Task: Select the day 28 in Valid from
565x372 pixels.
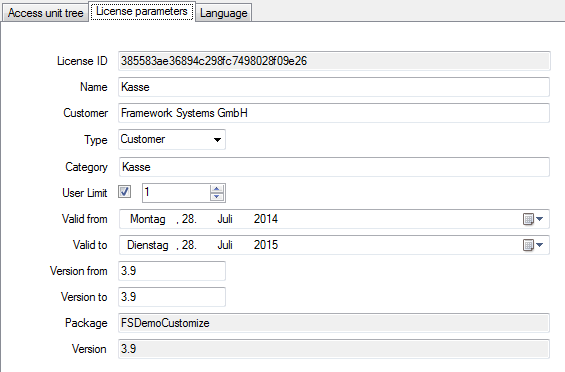Action: pos(189,219)
